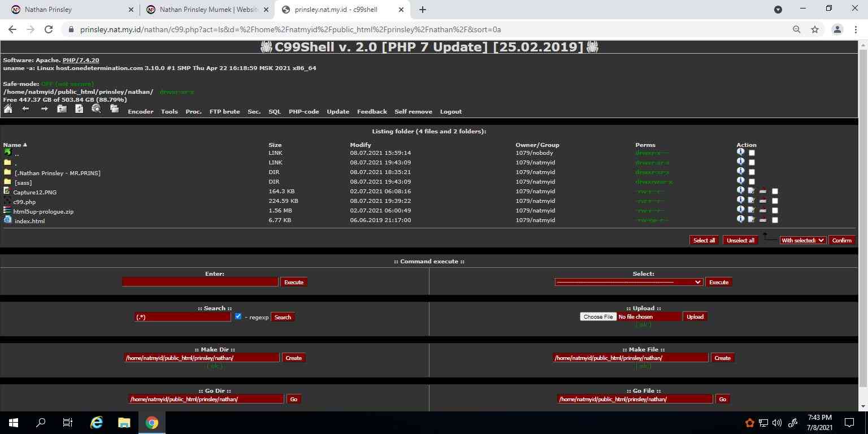Tick the checkbox for Capture12.PNG
Viewport: 868px width, 434px height.
coord(775,192)
